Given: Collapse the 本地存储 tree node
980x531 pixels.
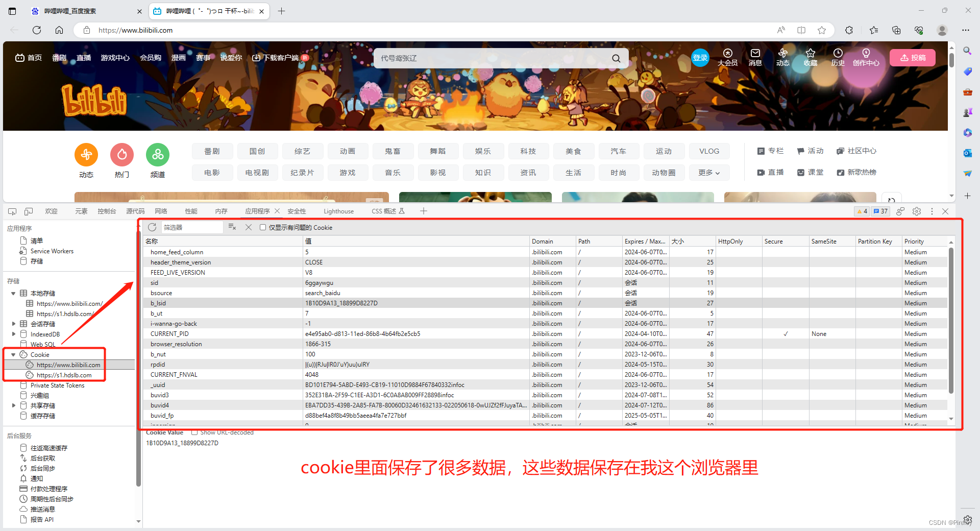Looking at the screenshot, I should (13, 294).
